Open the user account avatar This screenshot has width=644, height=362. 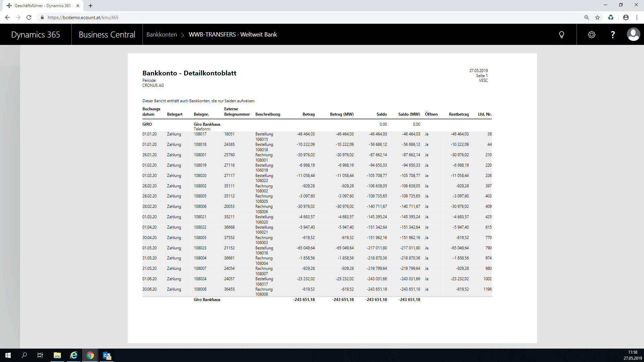pos(633,35)
